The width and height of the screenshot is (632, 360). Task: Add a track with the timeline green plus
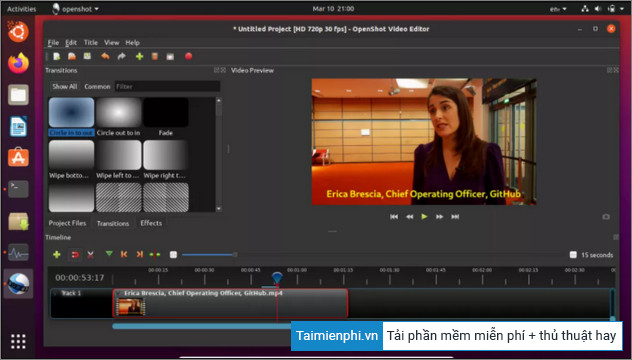pyautogui.click(x=57, y=254)
